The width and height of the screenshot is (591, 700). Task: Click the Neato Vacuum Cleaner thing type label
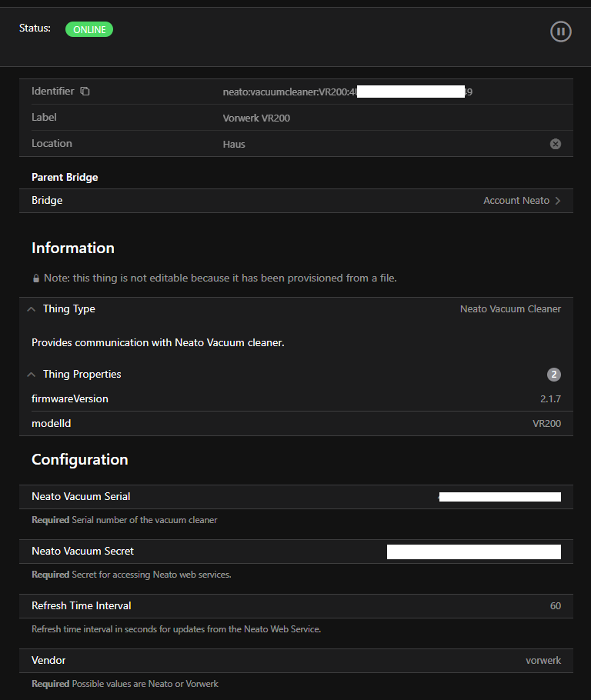click(x=510, y=309)
